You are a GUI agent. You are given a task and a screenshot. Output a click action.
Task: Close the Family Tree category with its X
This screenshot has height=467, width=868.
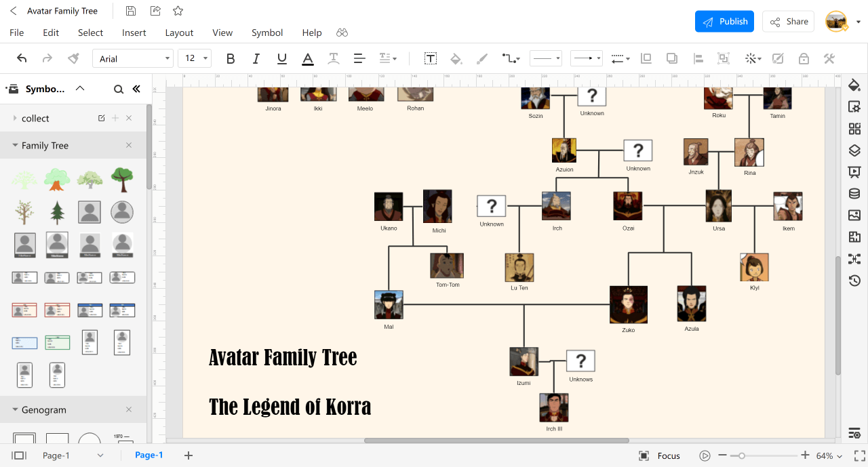[129, 145]
